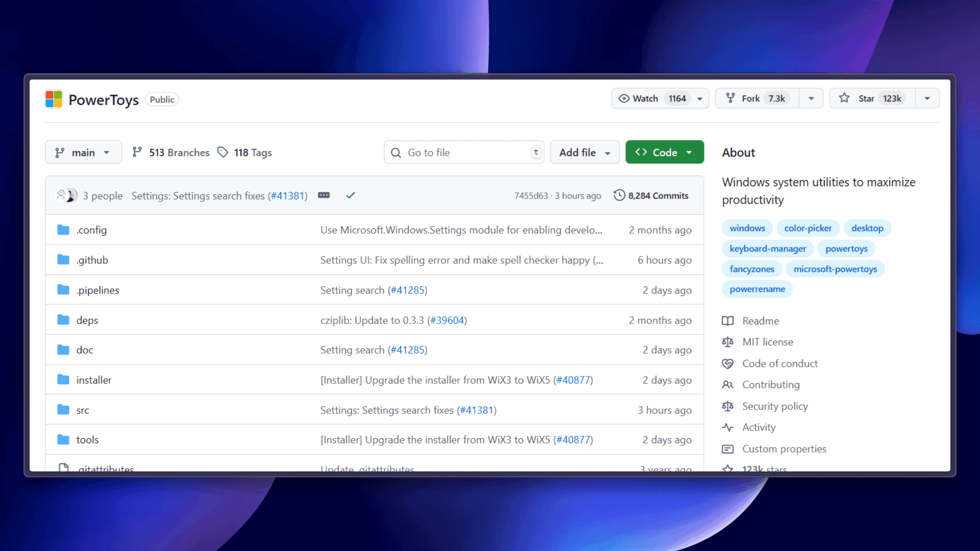The image size is (980, 551).
Task: Open the Star lists dropdown arrow
Action: (927, 98)
